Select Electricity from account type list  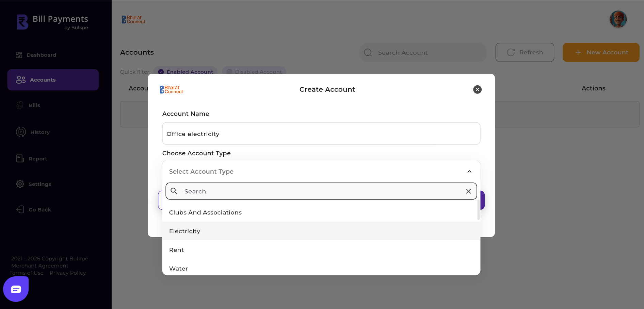pyautogui.click(x=184, y=231)
